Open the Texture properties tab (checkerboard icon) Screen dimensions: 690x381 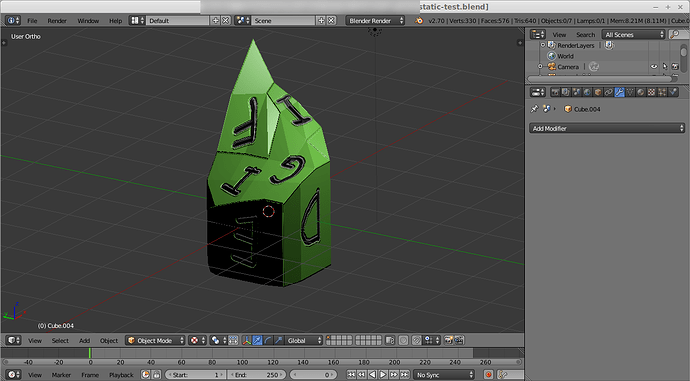click(651, 92)
